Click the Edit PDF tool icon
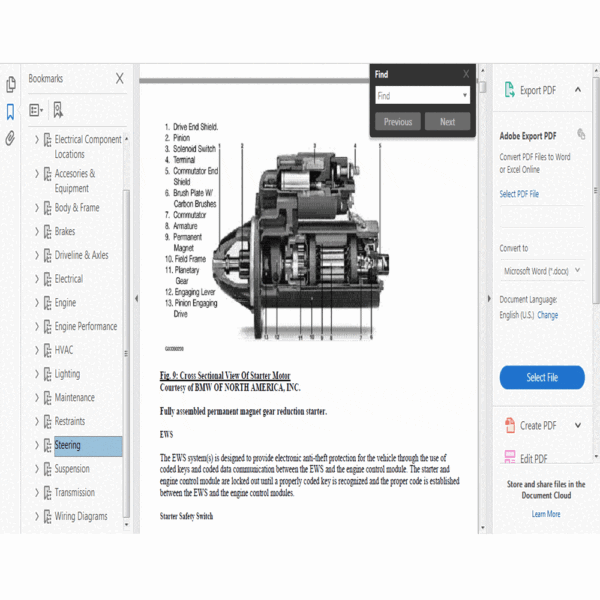This screenshot has height=600, width=600. [x=510, y=457]
